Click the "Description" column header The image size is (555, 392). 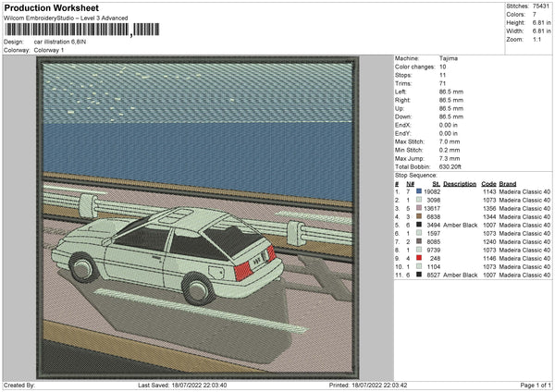click(460, 184)
